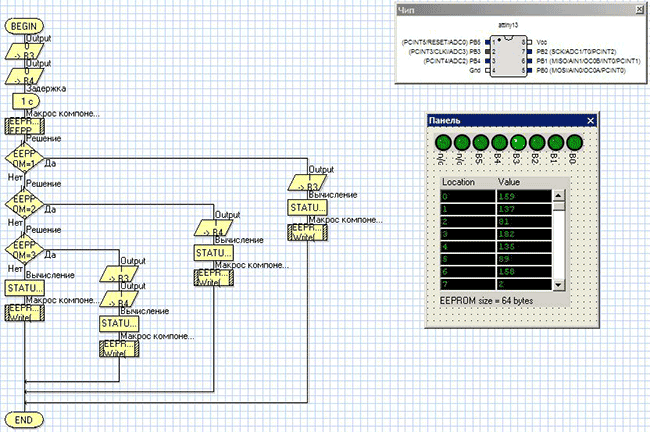Click chip pin 5 PB0 square
650x432 pixels.
pos(529,70)
